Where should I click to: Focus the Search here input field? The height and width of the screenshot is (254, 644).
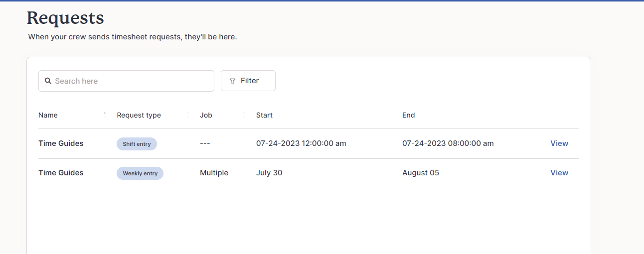click(x=126, y=81)
